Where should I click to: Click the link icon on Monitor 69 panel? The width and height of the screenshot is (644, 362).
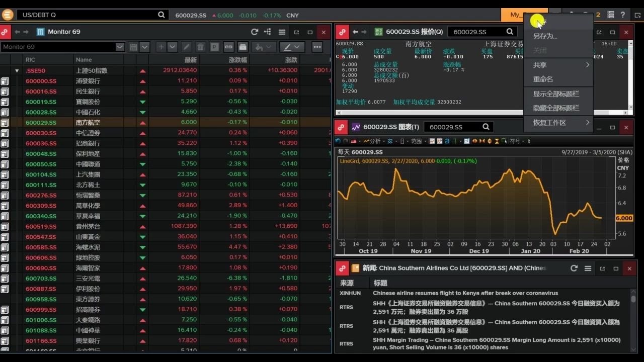5,32
